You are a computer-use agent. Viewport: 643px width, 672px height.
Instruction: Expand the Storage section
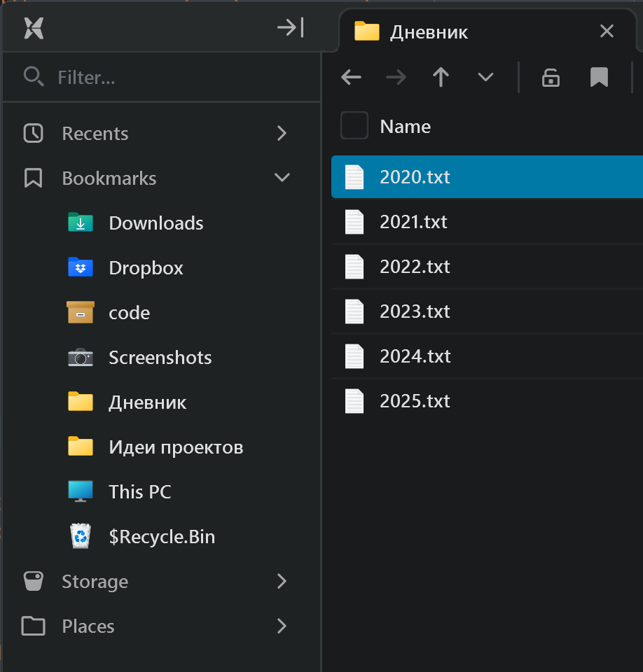pos(282,582)
